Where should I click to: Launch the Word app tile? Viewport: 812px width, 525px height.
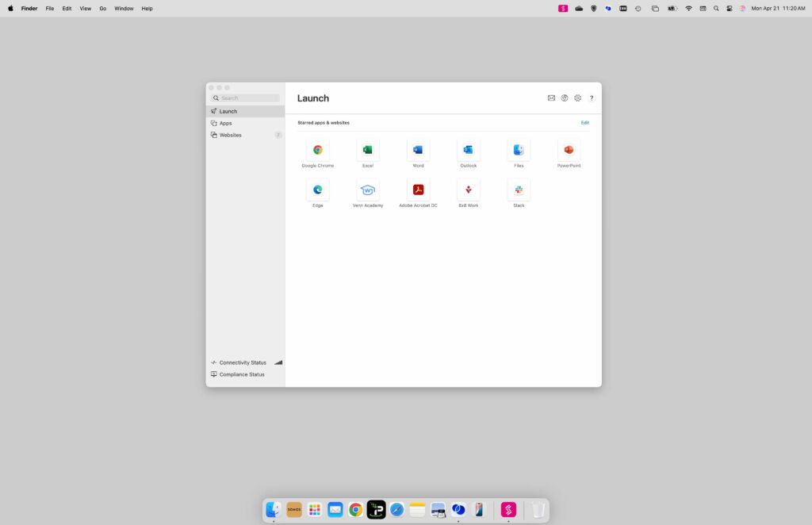418,150
